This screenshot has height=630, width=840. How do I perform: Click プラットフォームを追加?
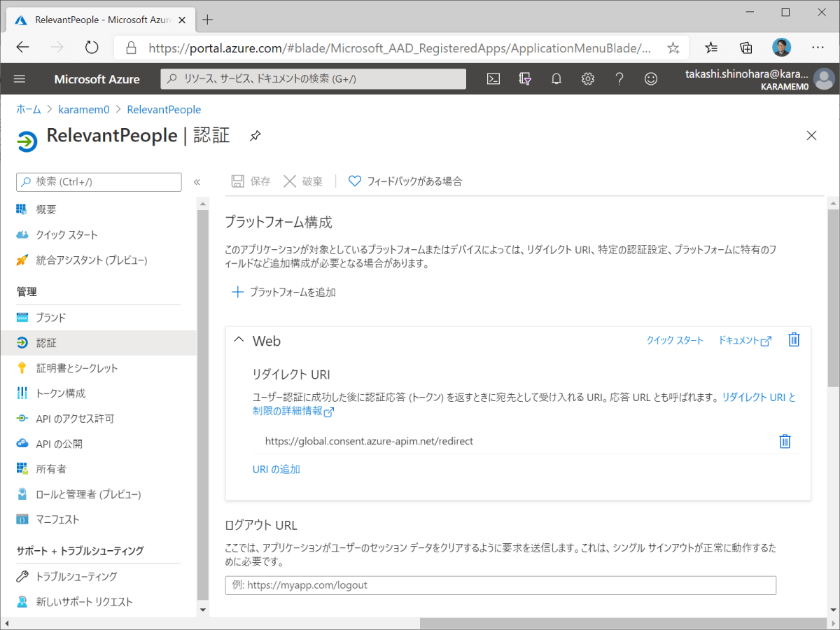click(283, 292)
